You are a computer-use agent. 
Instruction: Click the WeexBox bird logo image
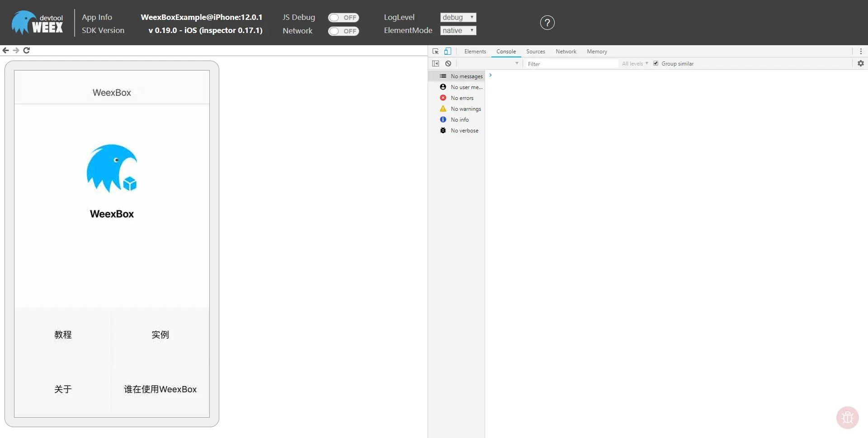(x=112, y=168)
